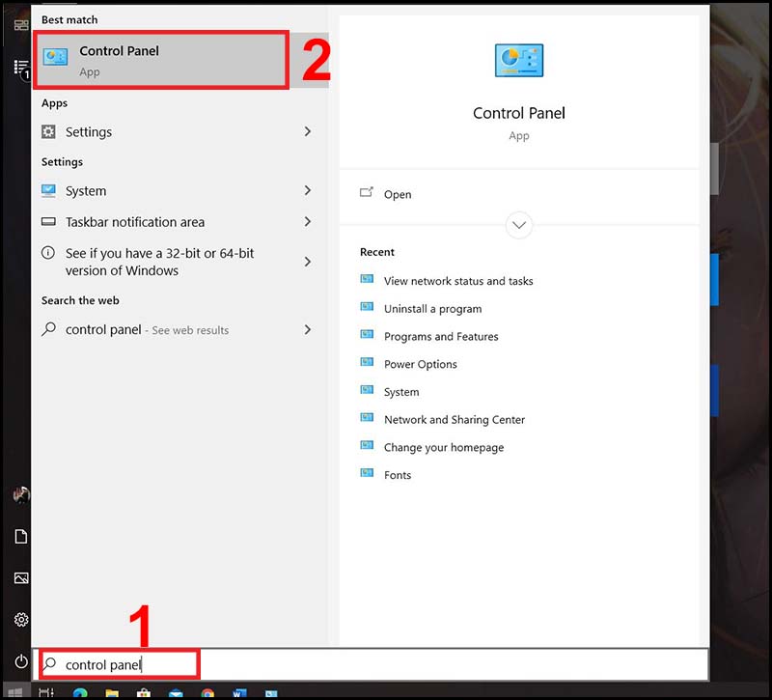This screenshot has height=700, width=772.
Task: Expand the down chevron below Open
Action: 519,225
